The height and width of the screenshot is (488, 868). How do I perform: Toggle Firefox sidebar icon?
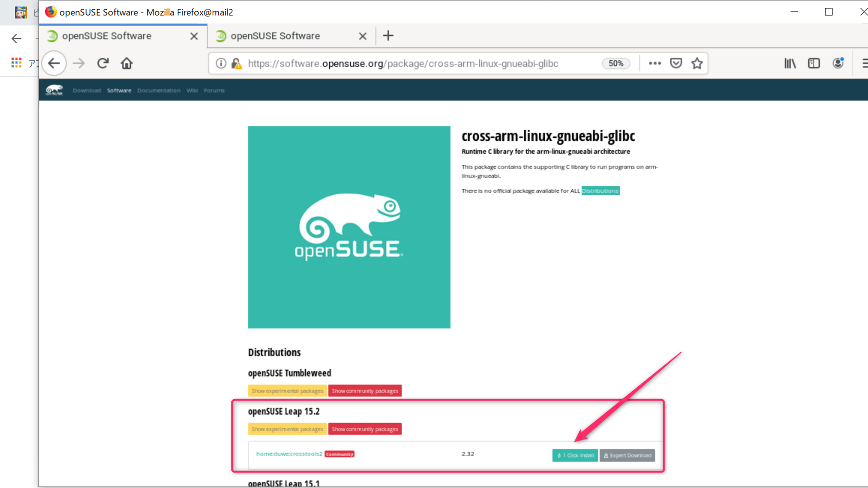814,63
